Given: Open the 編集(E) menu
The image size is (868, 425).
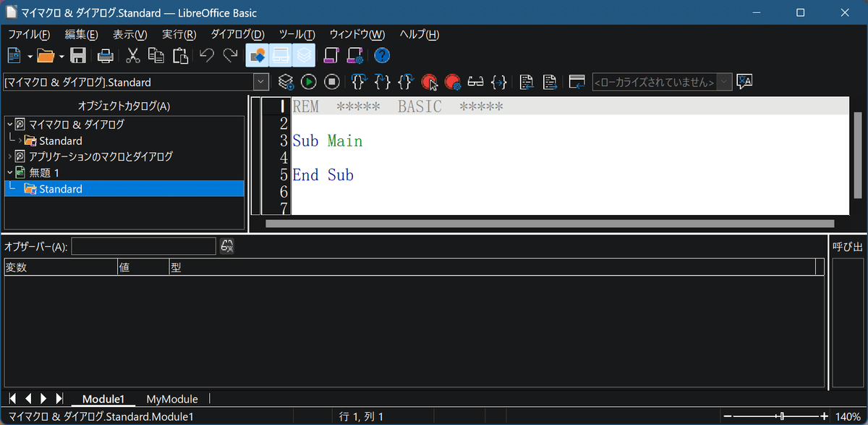Looking at the screenshot, I should pos(81,34).
